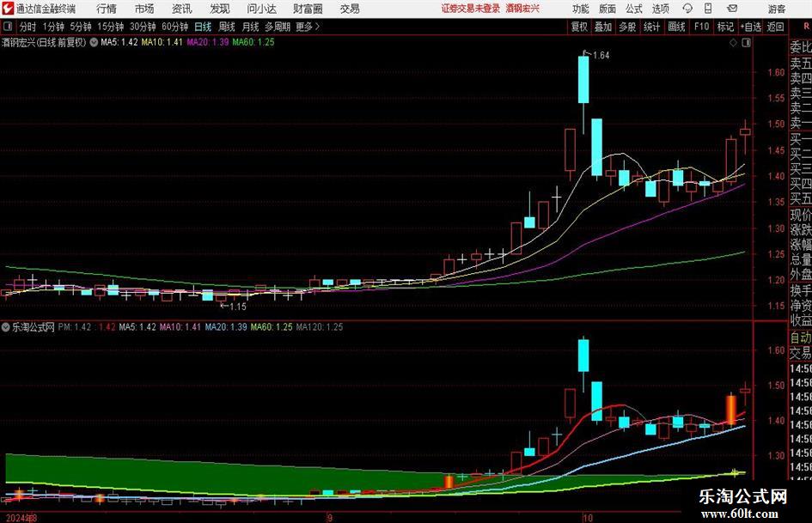Switch to 30分钟 period

[x=143, y=27]
